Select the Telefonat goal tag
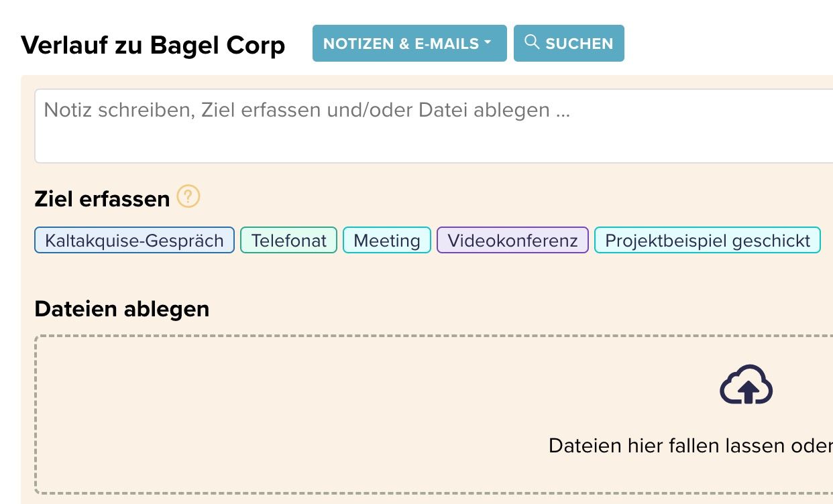 (x=288, y=240)
